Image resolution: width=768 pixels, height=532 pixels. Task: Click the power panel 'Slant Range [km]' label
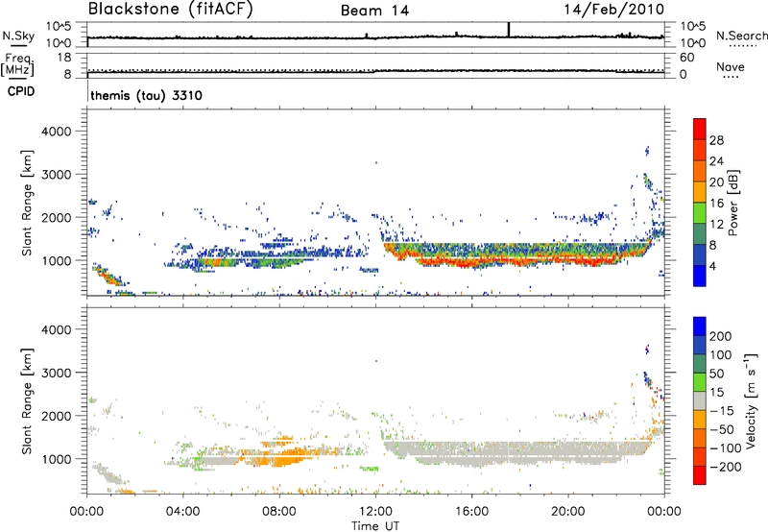(x=27, y=203)
